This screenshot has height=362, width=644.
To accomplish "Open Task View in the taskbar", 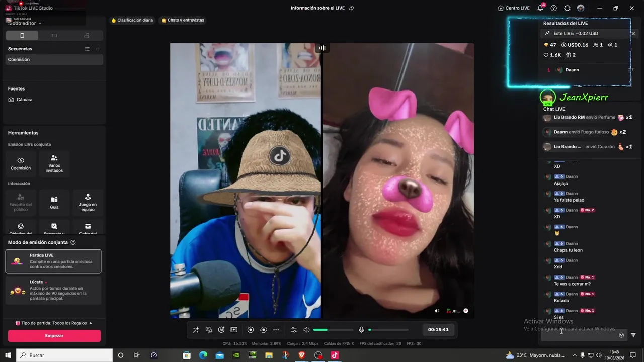I will click(x=137, y=355).
